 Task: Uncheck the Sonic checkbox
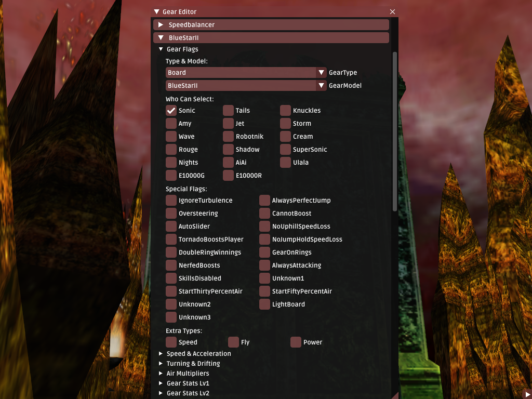tap(171, 110)
